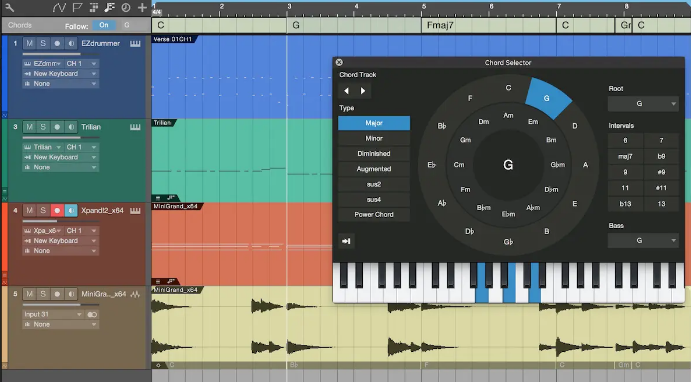Mute the EZdrummer track
The image size is (691, 382).
click(30, 43)
